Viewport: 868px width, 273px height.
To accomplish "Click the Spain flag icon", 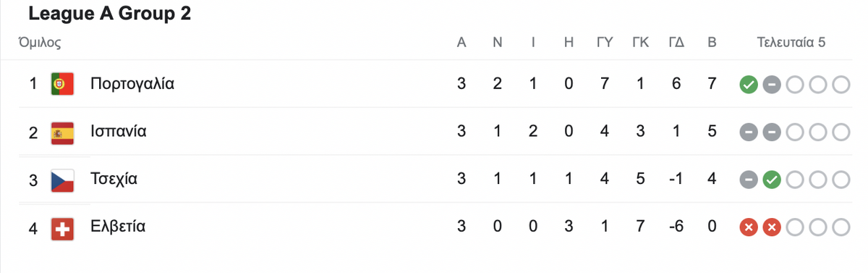I will pos(61,133).
